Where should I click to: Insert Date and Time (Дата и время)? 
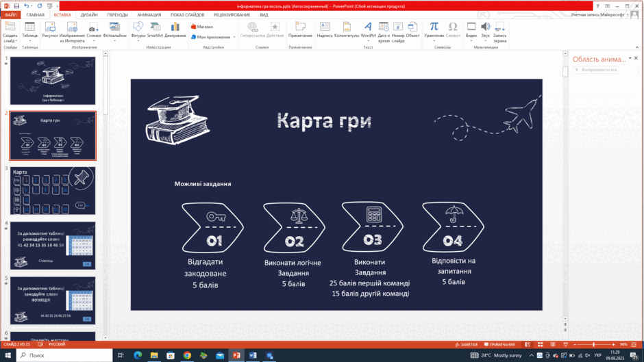pyautogui.click(x=384, y=32)
